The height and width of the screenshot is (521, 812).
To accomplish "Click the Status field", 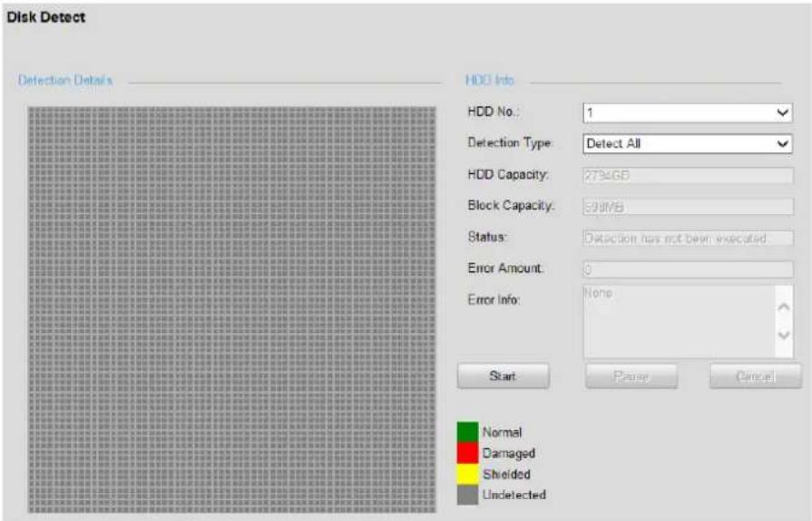I will point(688,238).
